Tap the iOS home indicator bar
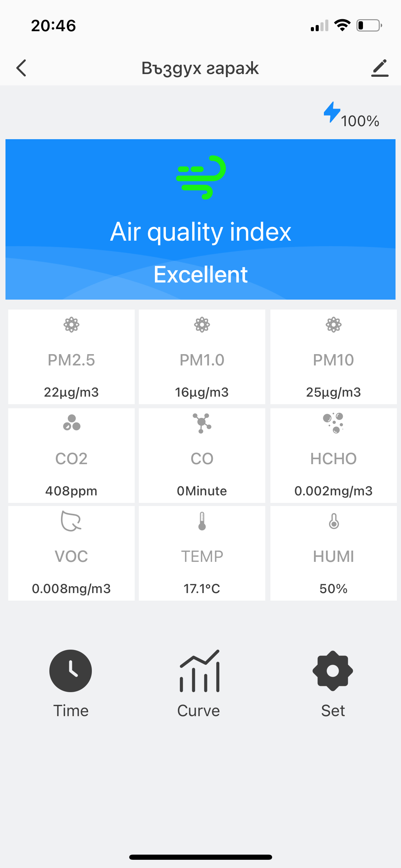The image size is (401, 868). pos(200,857)
